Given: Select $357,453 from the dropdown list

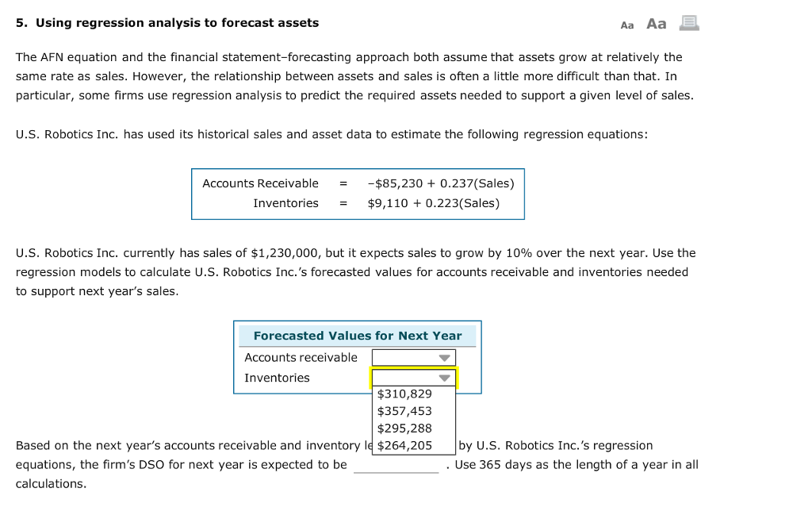Looking at the screenshot, I should [x=403, y=410].
